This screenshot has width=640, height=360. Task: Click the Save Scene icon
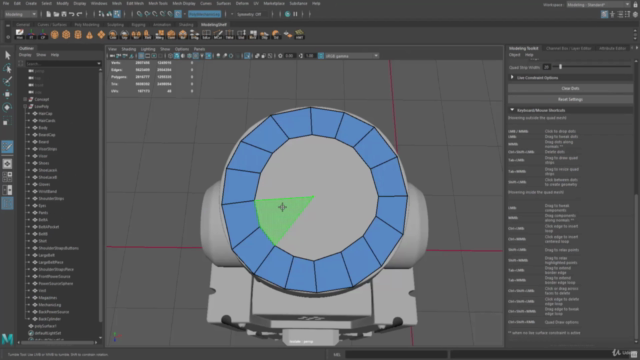tap(64, 14)
